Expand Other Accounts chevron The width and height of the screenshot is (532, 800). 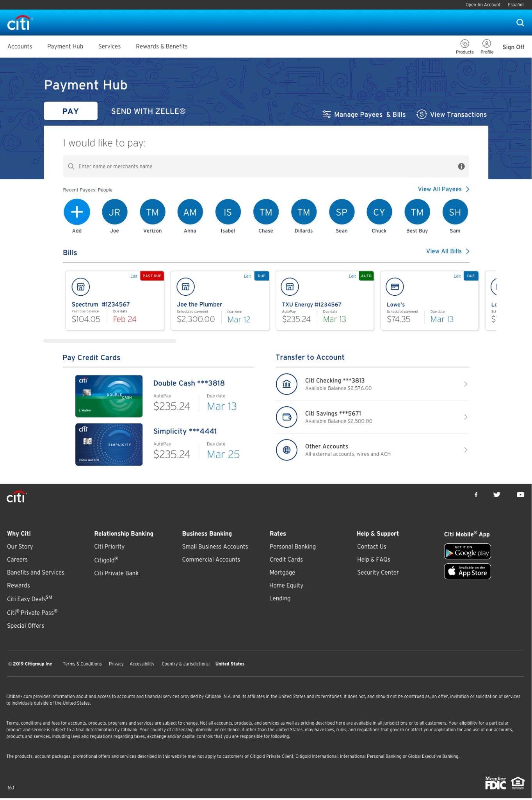pos(465,450)
